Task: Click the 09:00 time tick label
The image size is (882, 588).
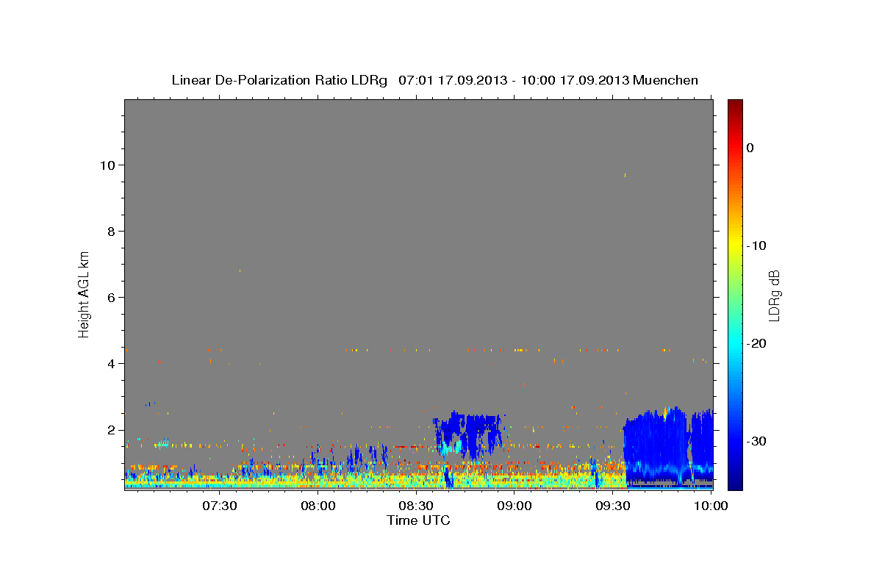Action: point(514,506)
